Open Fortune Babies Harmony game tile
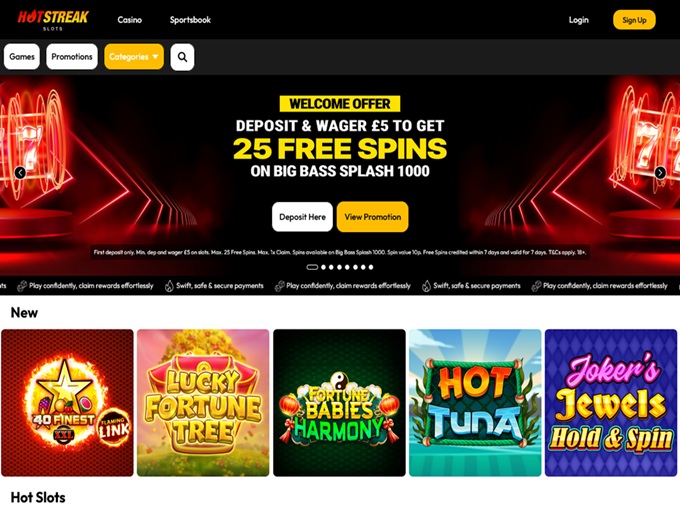The width and height of the screenshot is (680, 511). tap(339, 403)
